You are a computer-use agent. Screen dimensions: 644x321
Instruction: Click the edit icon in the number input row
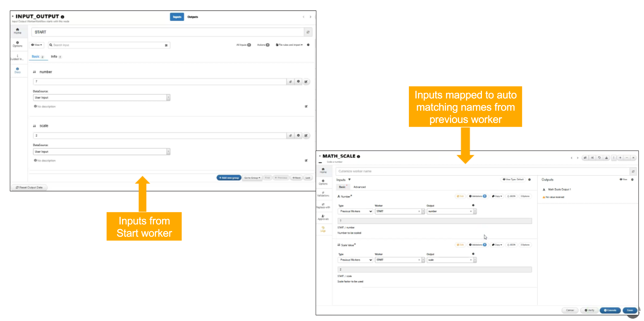(306, 82)
